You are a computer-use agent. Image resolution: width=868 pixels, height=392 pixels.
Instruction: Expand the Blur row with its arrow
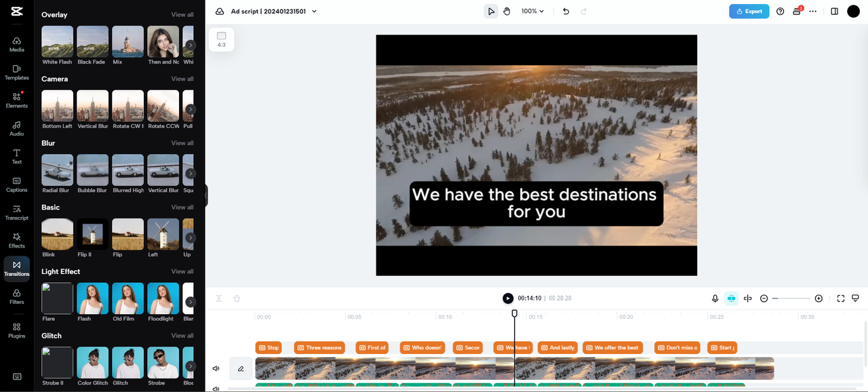click(191, 174)
